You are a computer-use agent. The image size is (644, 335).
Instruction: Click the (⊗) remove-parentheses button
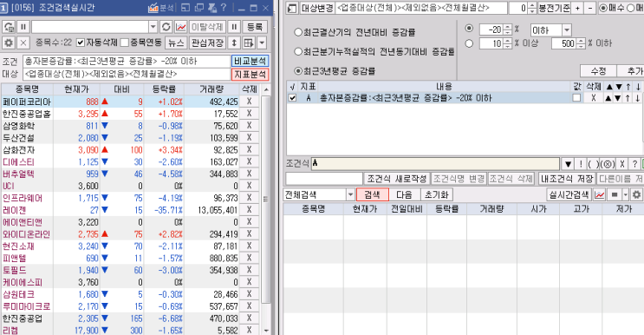(x=608, y=164)
